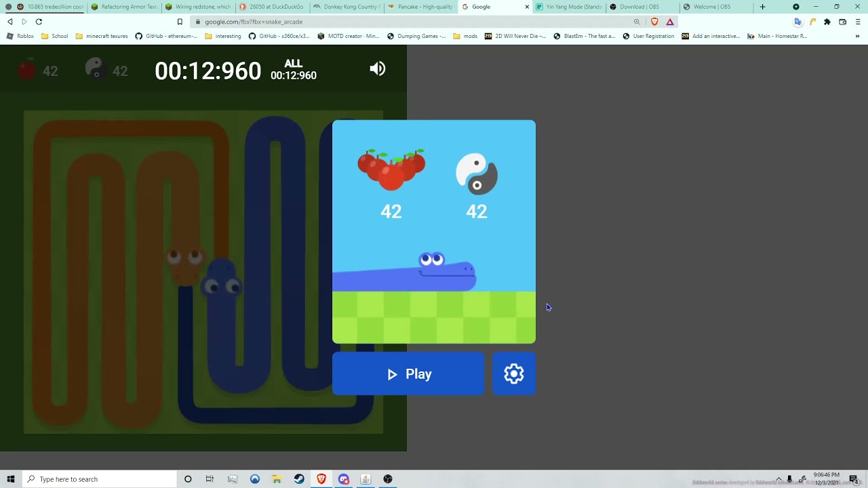This screenshot has height=488, width=868.
Task: Open the 2D Will Never Die bookmark
Action: [515, 36]
